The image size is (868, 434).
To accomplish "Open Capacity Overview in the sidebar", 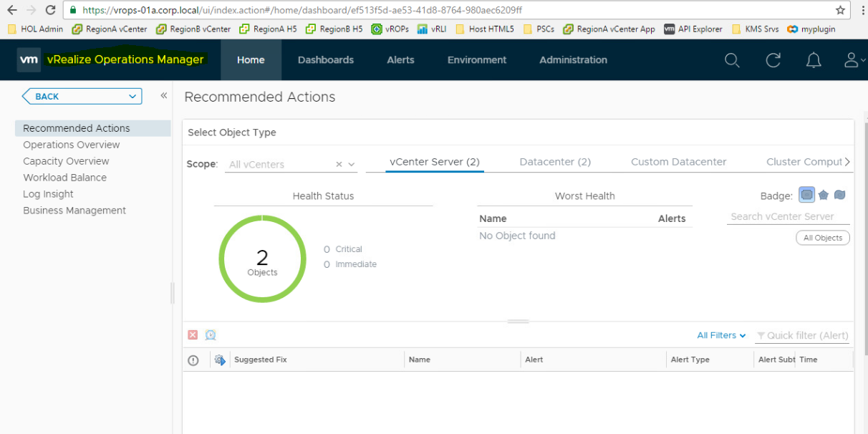I will pyautogui.click(x=66, y=161).
